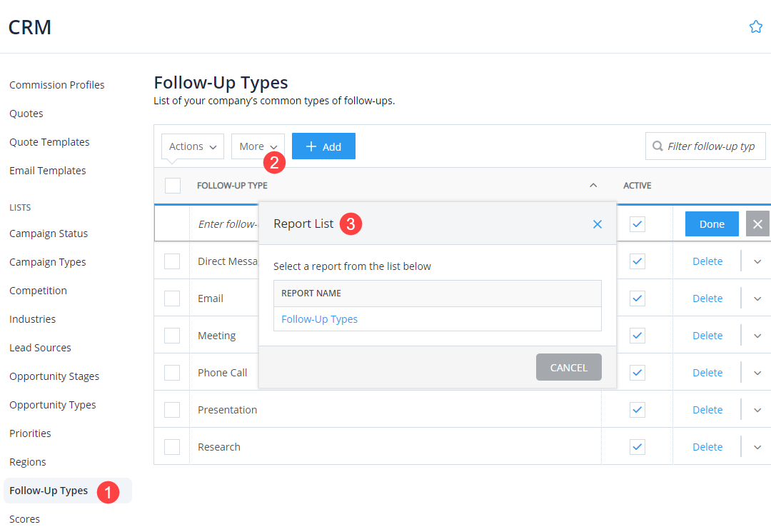Click the gray X beside the Done button
This screenshot has height=532, width=771.
757,224
